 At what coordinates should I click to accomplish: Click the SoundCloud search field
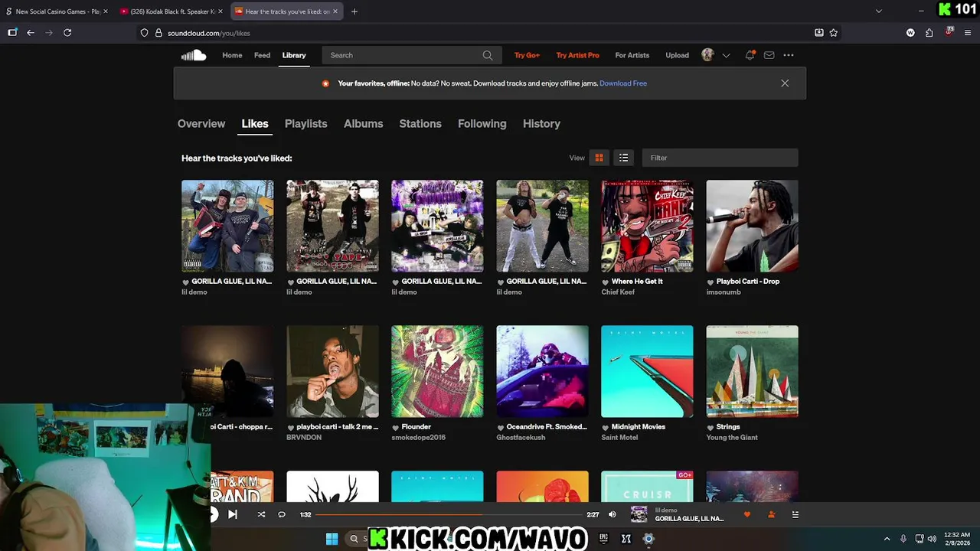(x=412, y=55)
